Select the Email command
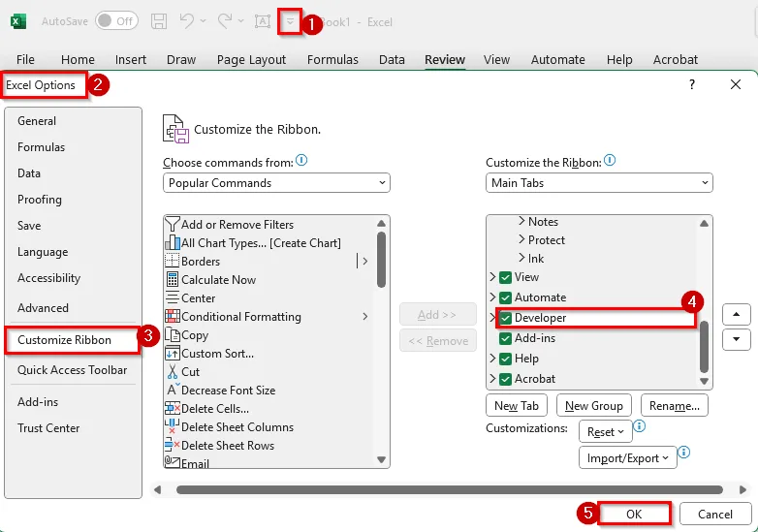Viewport: 758px width, 532px height. (x=269, y=462)
